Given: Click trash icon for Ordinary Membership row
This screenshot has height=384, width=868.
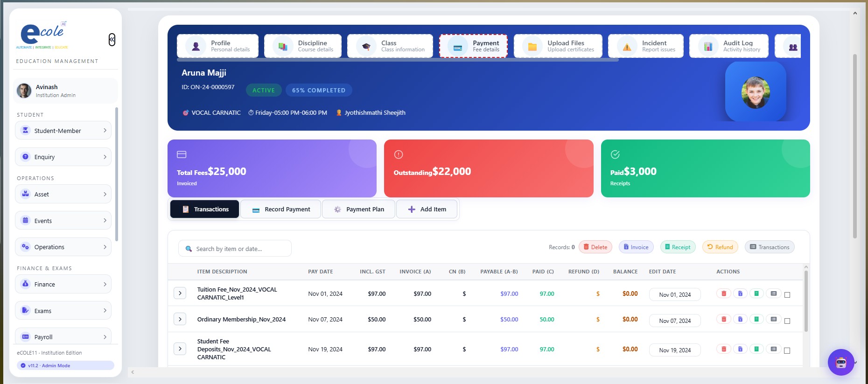Looking at the screenshot, I should coord(724,319).
